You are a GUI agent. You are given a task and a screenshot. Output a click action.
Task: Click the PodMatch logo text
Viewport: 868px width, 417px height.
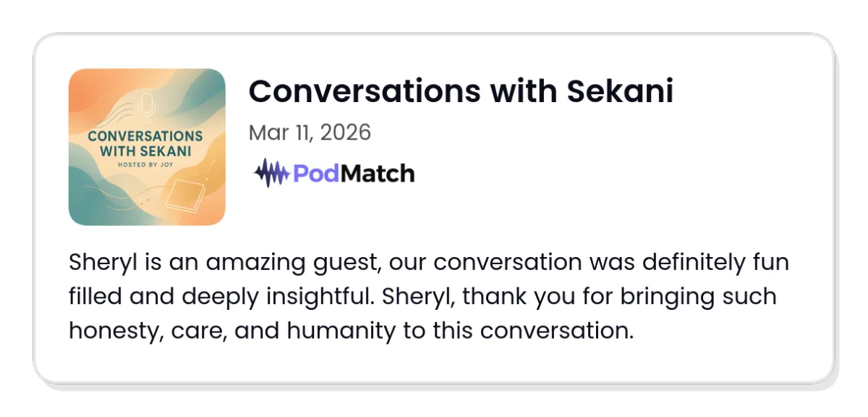tap(354, 174)
